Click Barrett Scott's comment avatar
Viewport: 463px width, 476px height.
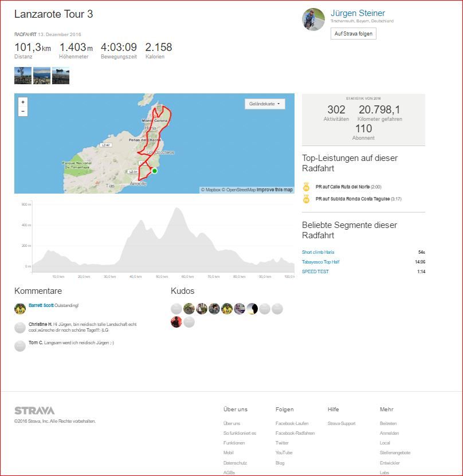click(x=20, y=308)
